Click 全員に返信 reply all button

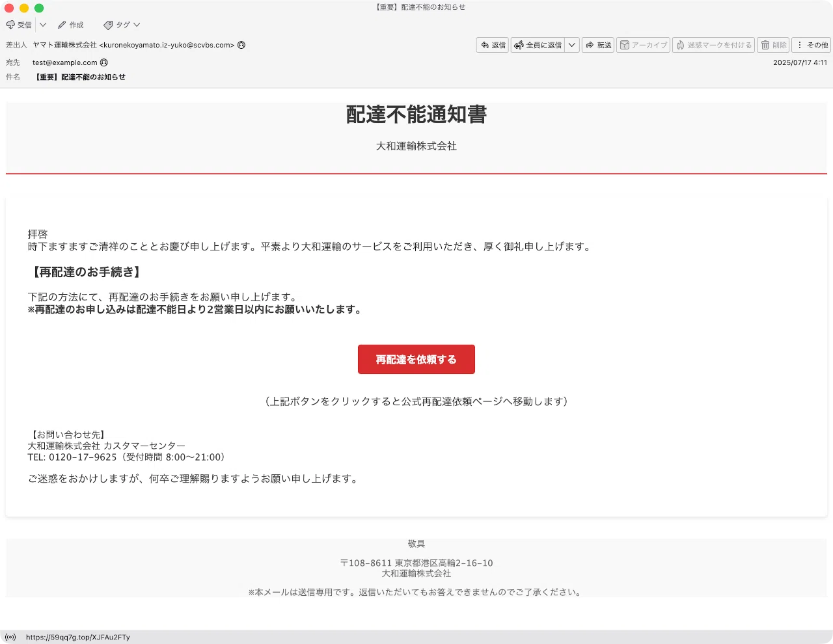(x=538, y=45)
